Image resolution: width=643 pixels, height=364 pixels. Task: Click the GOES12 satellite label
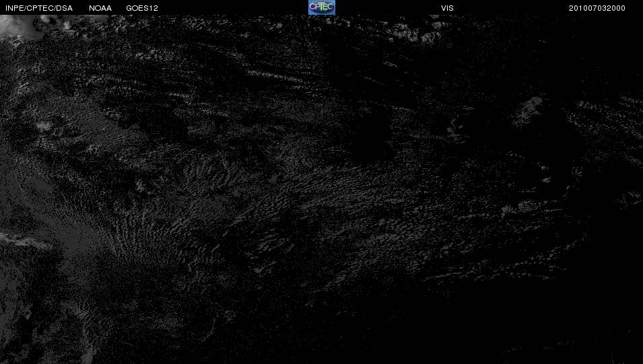142,8
